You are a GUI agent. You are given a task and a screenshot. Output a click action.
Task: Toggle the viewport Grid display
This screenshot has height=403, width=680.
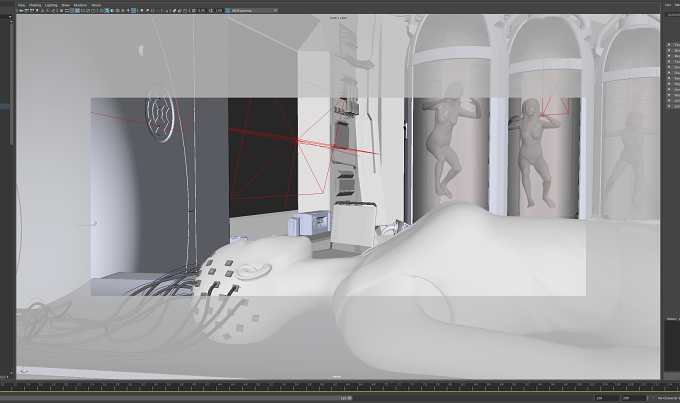click(61, 10)
